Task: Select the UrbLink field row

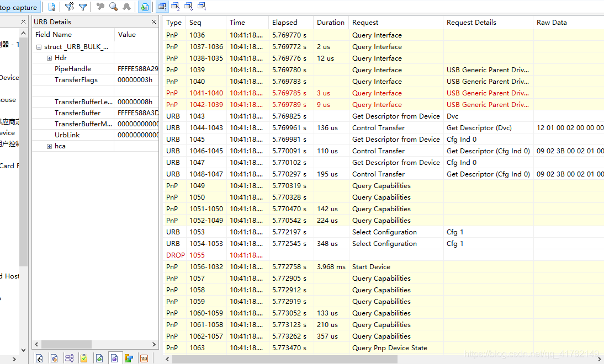Action: click(95, 135)
